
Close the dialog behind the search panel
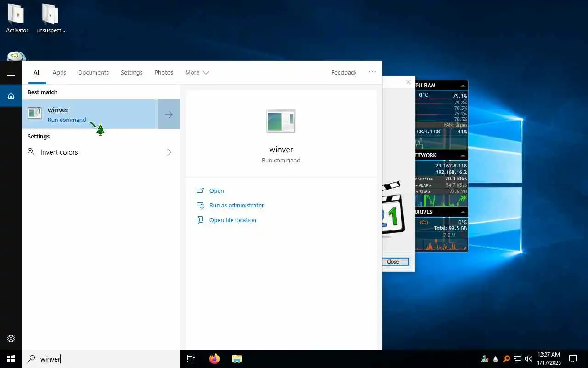pos(408,82)
